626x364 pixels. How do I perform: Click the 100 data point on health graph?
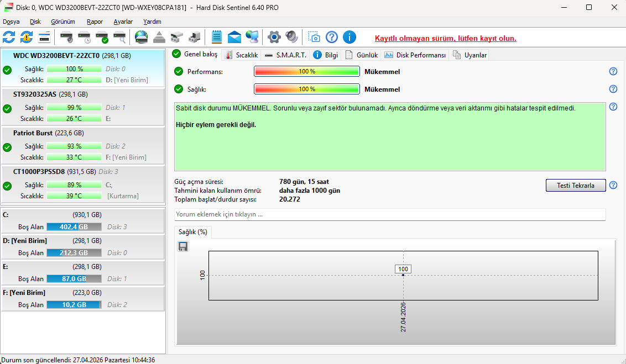pos(403,275)
